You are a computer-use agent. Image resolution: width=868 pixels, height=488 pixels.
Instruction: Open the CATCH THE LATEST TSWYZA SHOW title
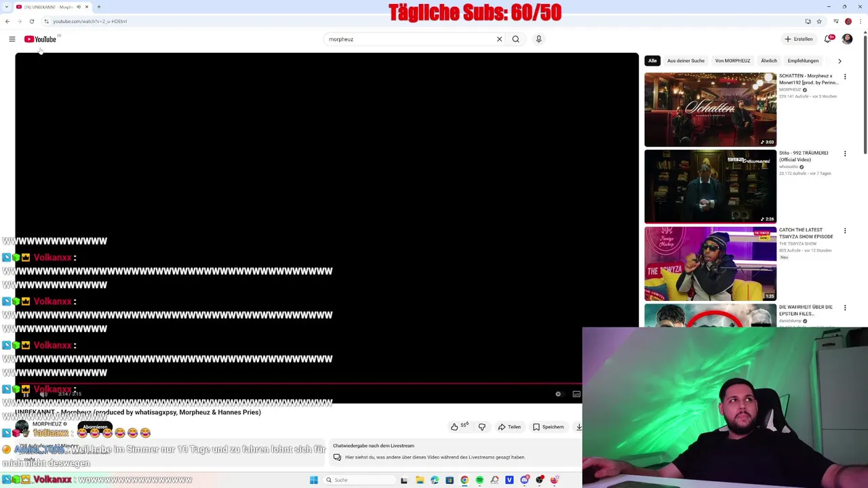pos(806,233)
